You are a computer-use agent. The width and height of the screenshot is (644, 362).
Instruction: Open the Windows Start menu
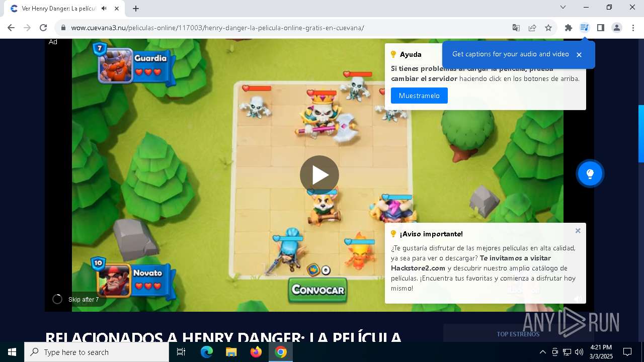[12, 352]
